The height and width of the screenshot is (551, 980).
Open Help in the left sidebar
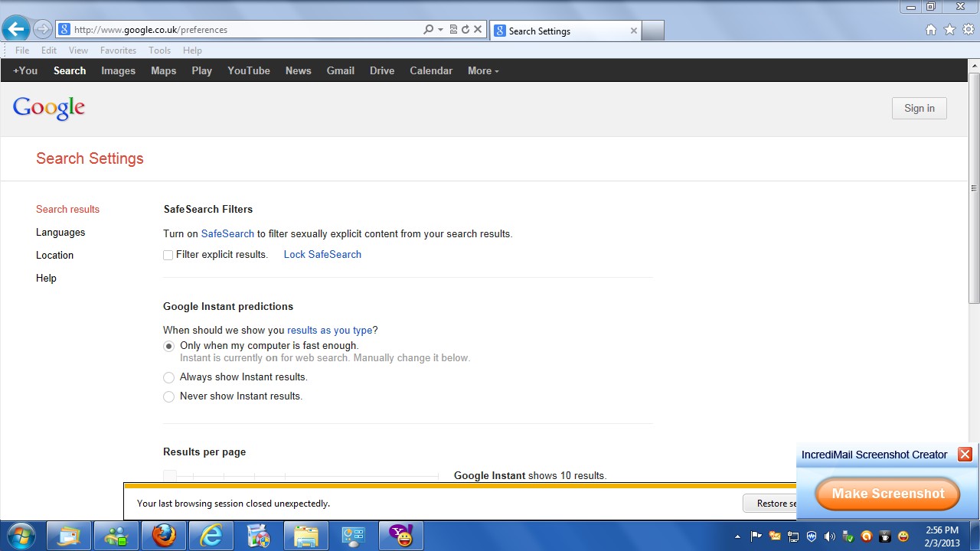pyautogui.click(x=46, y=278)
